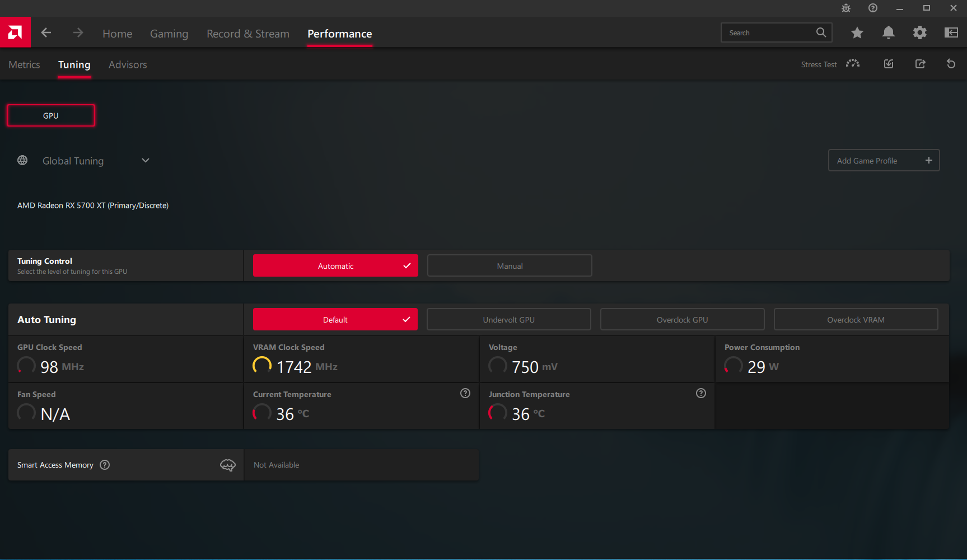Open the Gaming tab
Screen dimensions: 967x560
pos(169,34)
